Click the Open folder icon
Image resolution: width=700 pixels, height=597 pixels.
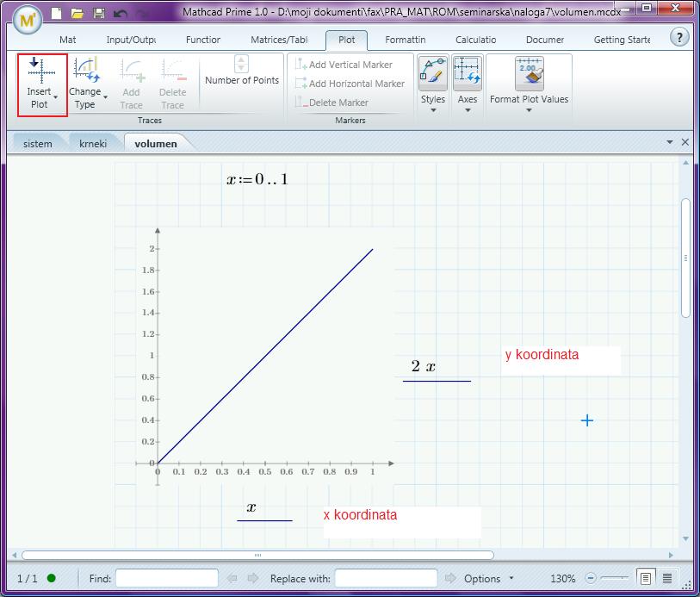77,14
